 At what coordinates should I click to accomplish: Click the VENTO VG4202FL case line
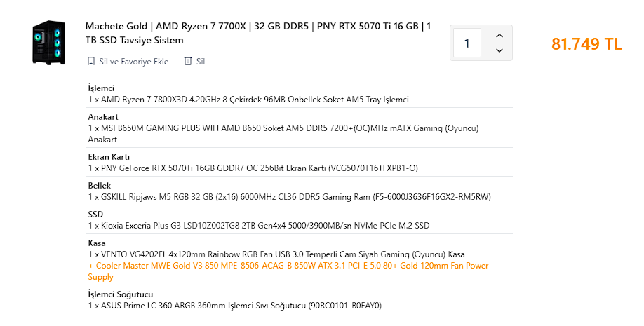(276, 254)
